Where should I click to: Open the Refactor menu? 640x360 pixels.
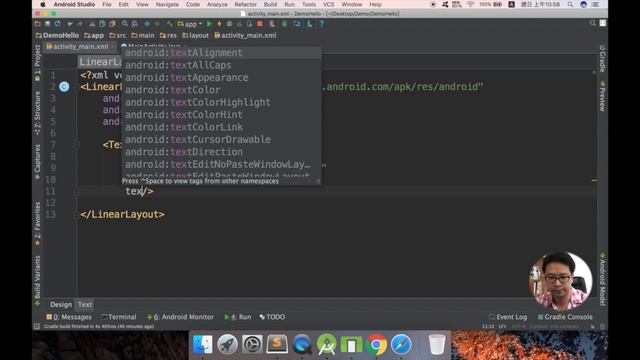pos(245,4)
